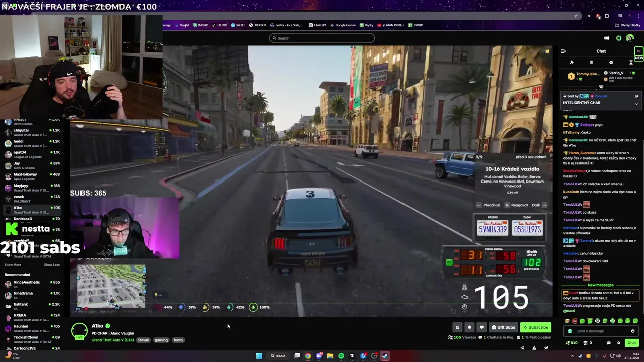Image resolution: width=644 pixels, height=362 pixels.
Task: Show hidden system tray icons
Action: point(572,356)
